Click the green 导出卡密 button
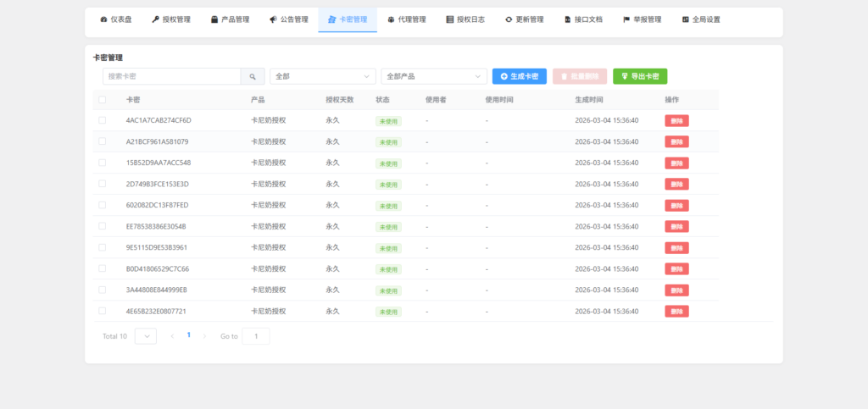Image resolution: width=868 pixels, height=409 pixels. tap(640, 76)
